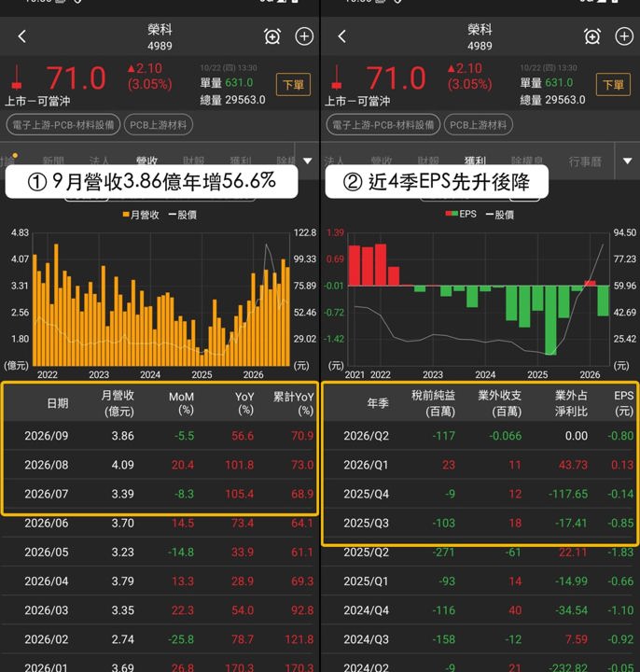Click the 下單 order button in right screen

(x=614, y=84)
